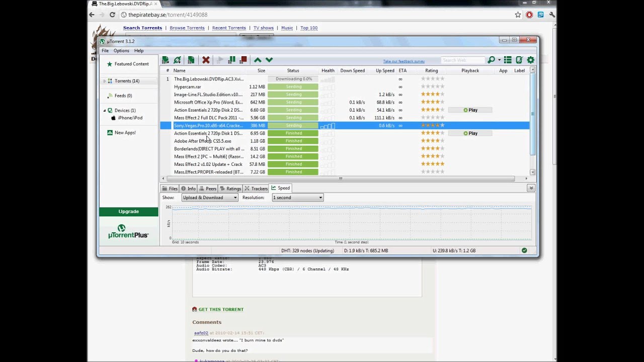Switch to the Info tab

click(188, 189)
